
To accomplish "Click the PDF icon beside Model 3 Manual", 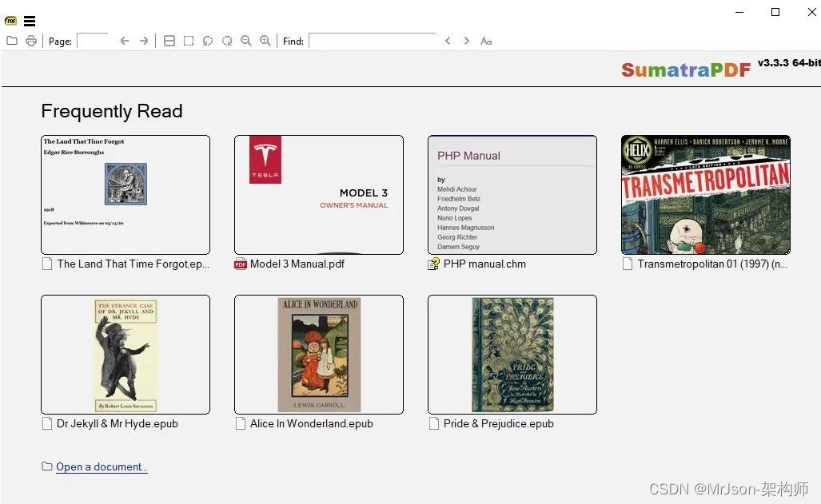I will 241,264.
